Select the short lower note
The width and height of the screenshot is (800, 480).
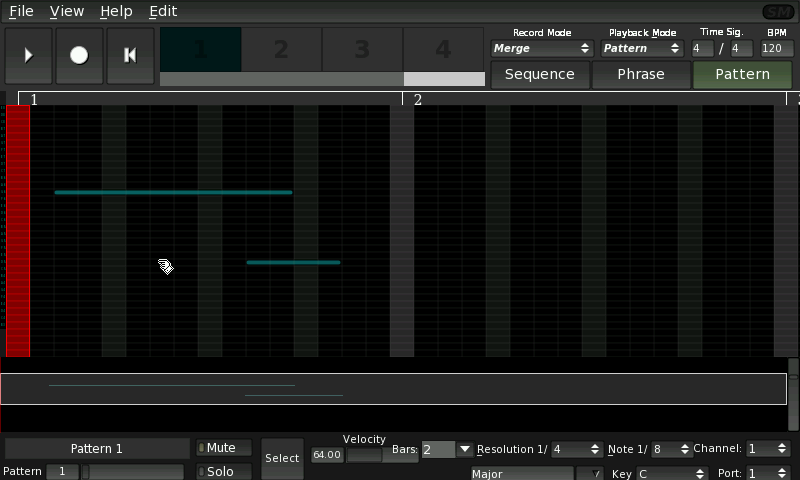point(293,263)
